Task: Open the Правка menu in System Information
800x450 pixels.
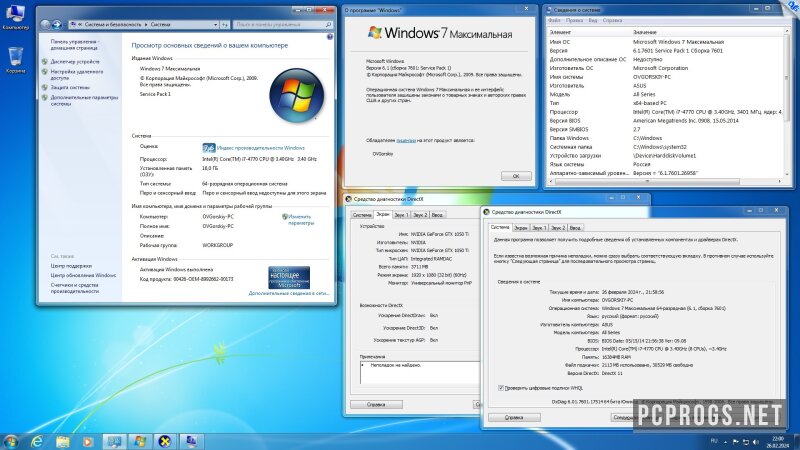Action: (x=574, y=20)
